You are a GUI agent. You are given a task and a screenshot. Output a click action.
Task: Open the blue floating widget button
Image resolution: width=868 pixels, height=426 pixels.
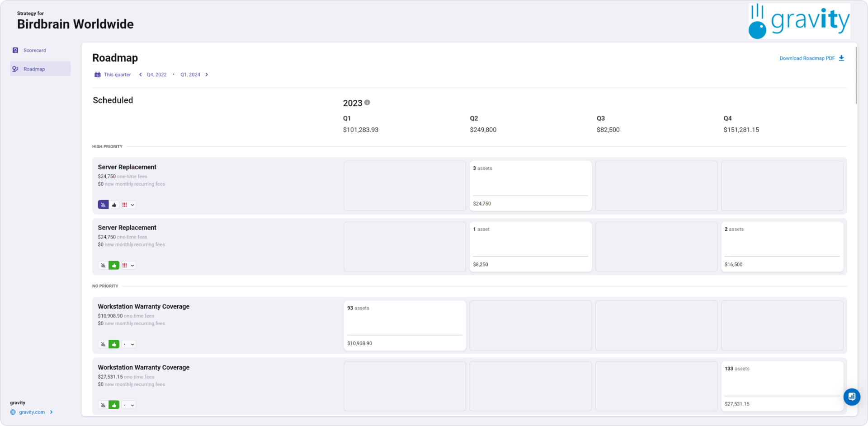click(x=851, y=397)
